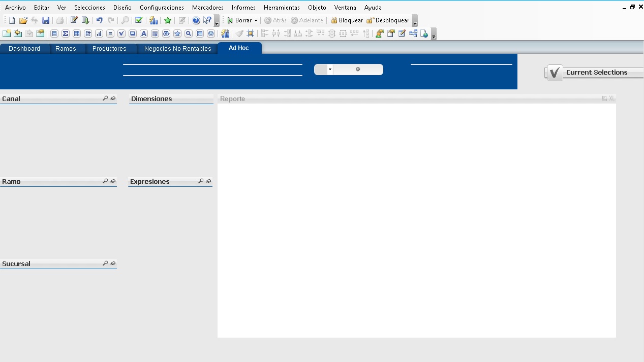Create a new document with the toolbar icon
This screenshot has height=362, width=644.
click(x=12, y=20)
